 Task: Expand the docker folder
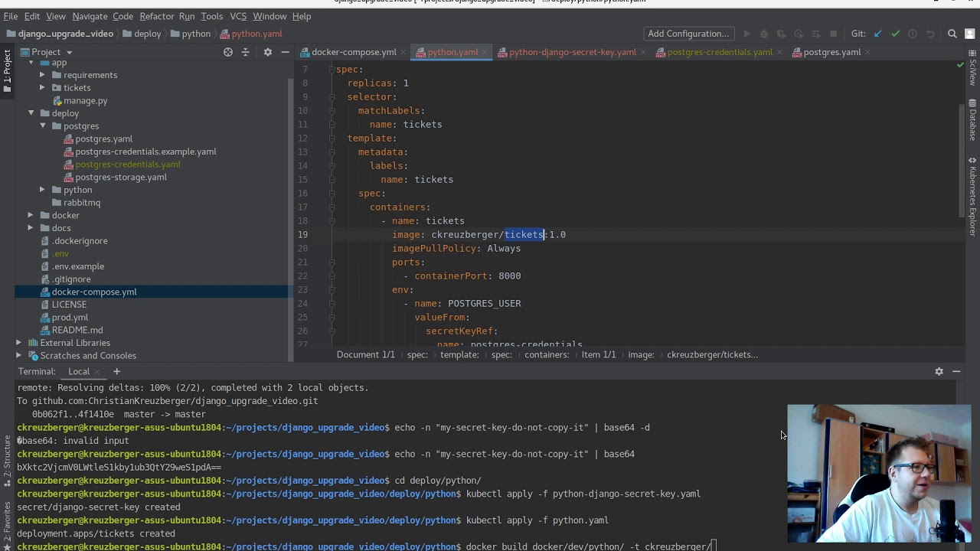[x=31, y=215]
